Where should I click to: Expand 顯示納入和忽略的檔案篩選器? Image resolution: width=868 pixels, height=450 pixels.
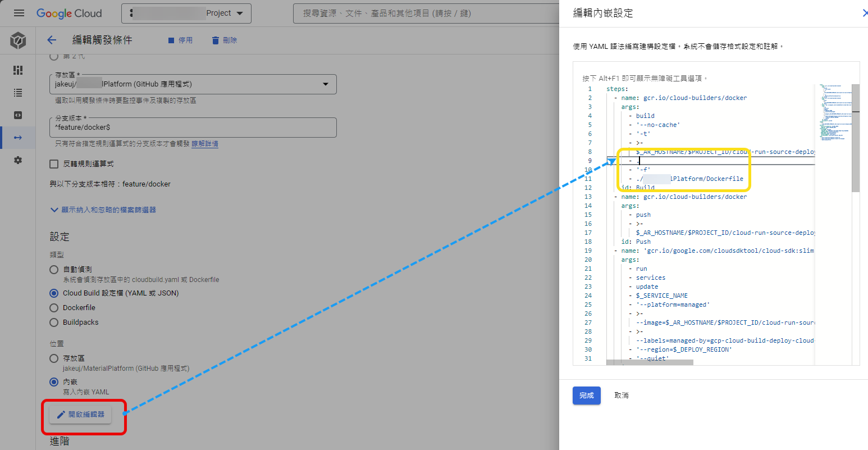pyautogui.click(x=103, y=210)
